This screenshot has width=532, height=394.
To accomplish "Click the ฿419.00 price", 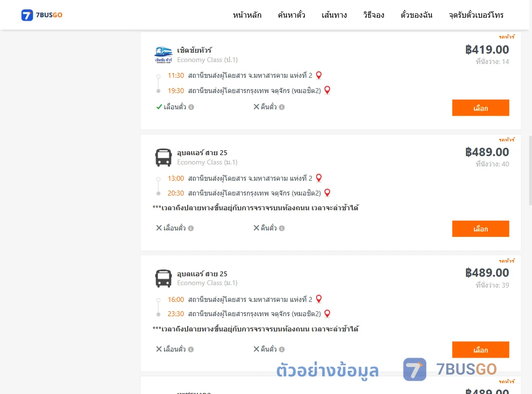I will point(487,50).
